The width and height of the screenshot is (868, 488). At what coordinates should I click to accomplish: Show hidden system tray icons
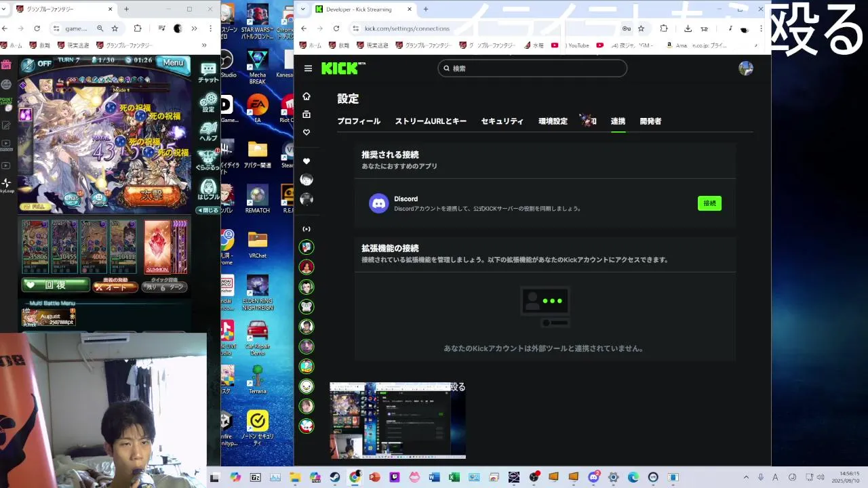coord(746,477)
